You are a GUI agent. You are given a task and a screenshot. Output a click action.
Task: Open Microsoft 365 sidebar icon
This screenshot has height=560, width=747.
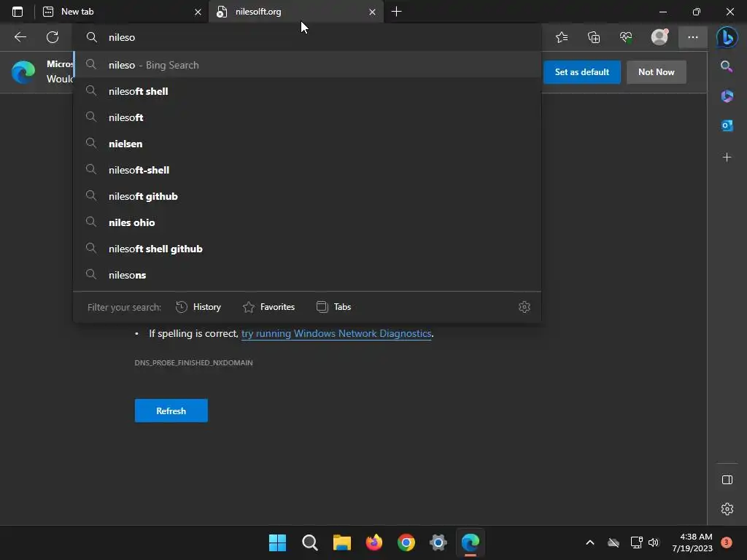[x=727, y=96]
